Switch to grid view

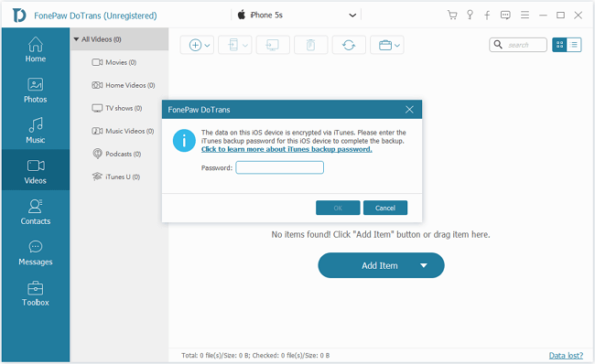click(559, 45)
